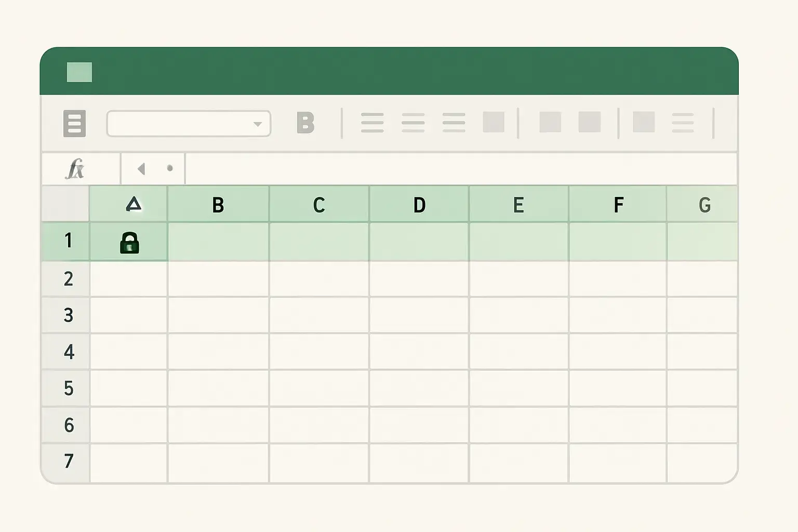The height and width of the screenshot is (532, 798).
Task: Toggle Bold formatting with the B button
Action: point(305,123)
